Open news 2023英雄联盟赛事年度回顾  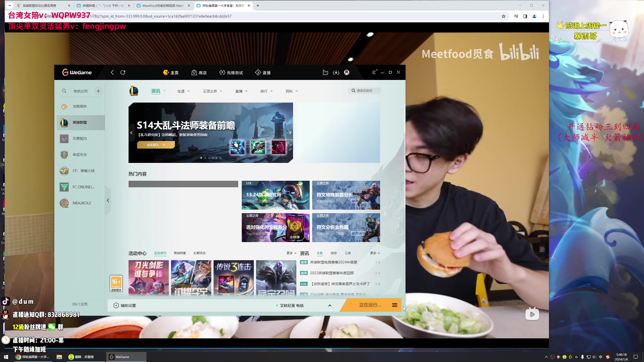(332, 273)
